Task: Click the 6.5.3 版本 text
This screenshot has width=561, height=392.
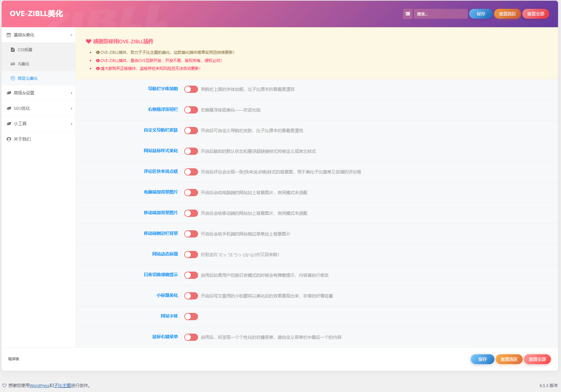Action: coord(549,385)
